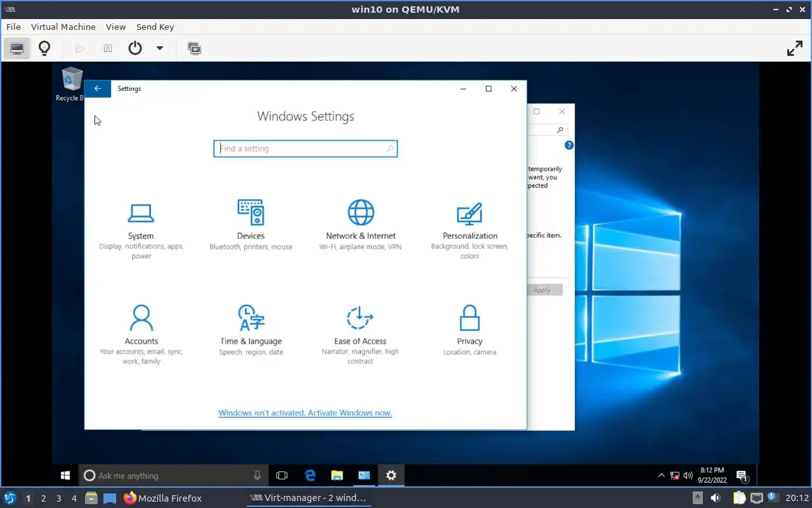Click the Run virtual machine play button

coord(80,48)
